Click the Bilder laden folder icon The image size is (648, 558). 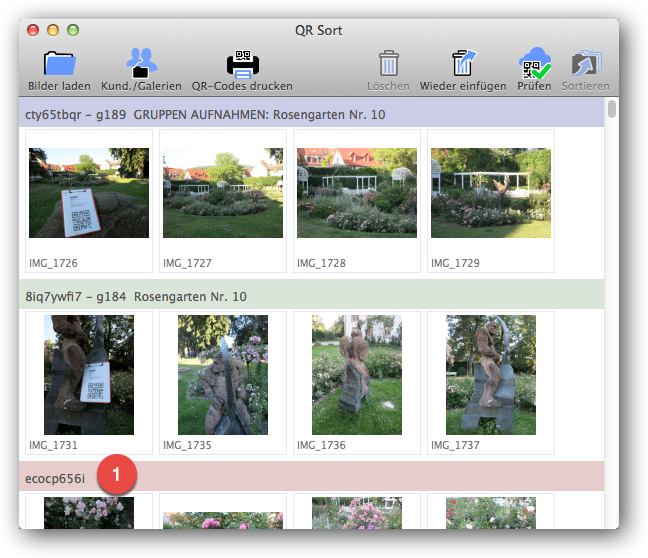[60, 63]
